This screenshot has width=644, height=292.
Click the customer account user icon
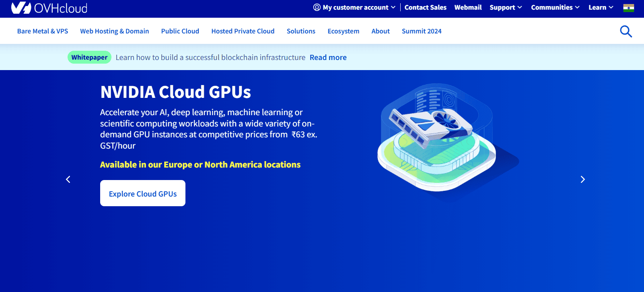[x=317, y=7]
